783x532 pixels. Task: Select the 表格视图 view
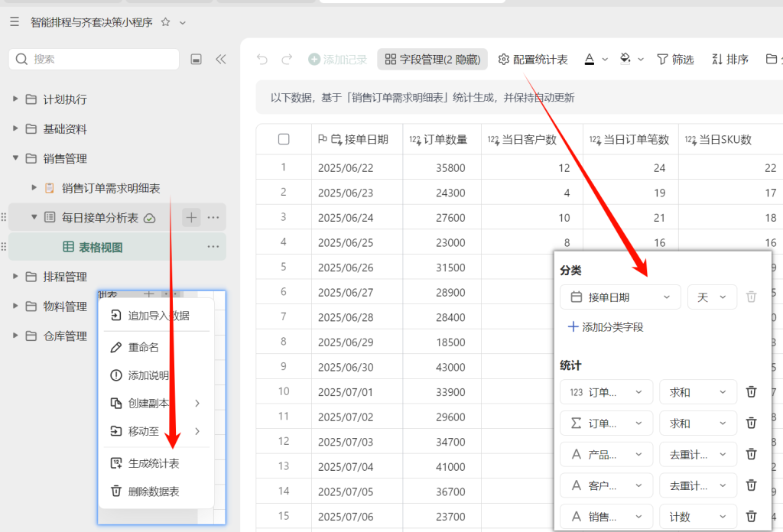pyautogui.click(x=100, y=247)
